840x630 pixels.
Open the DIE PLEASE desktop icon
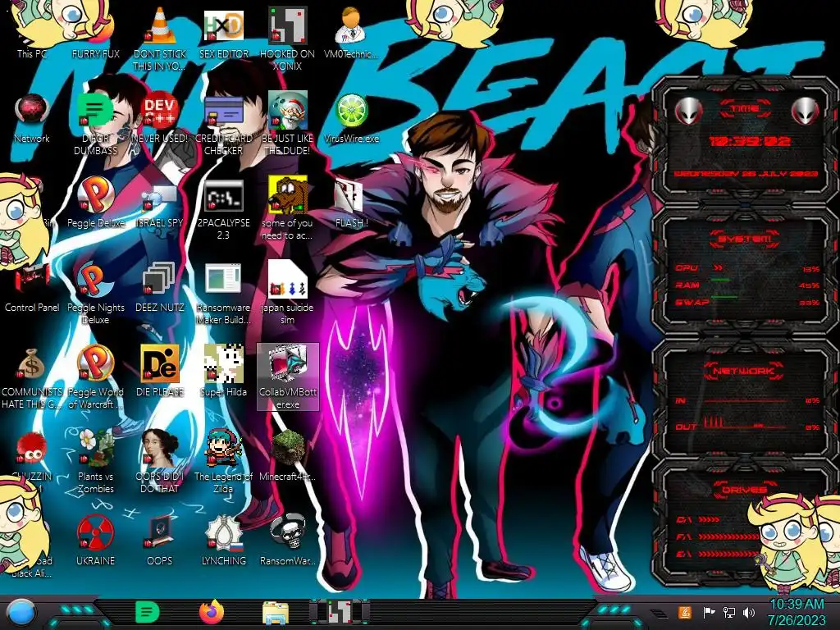pos(160,372)
